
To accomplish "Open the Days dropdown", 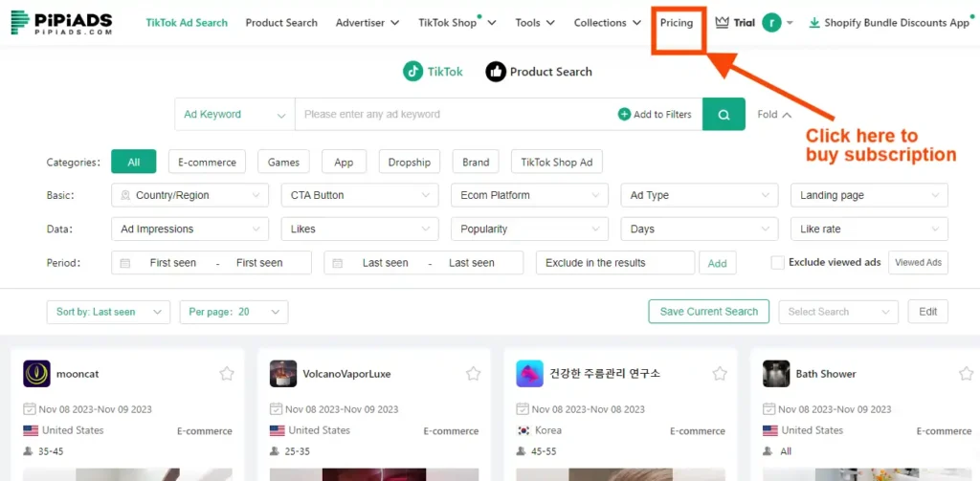I will 700,230.
